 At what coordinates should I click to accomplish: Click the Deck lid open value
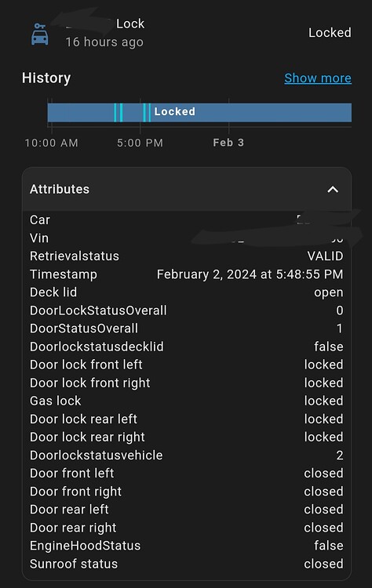[329, 292]
